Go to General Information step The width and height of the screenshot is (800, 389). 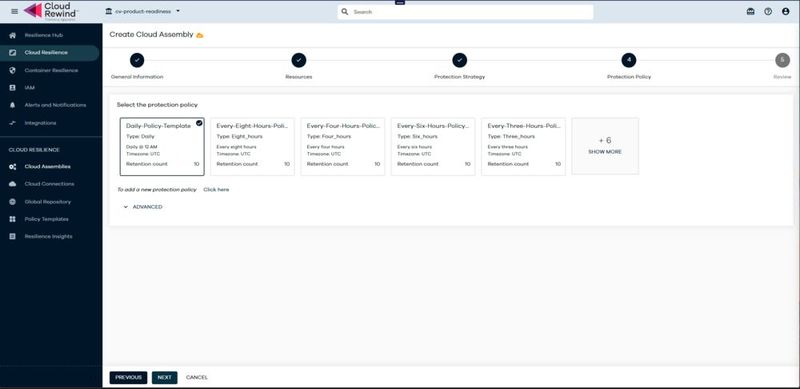point(137,67)
